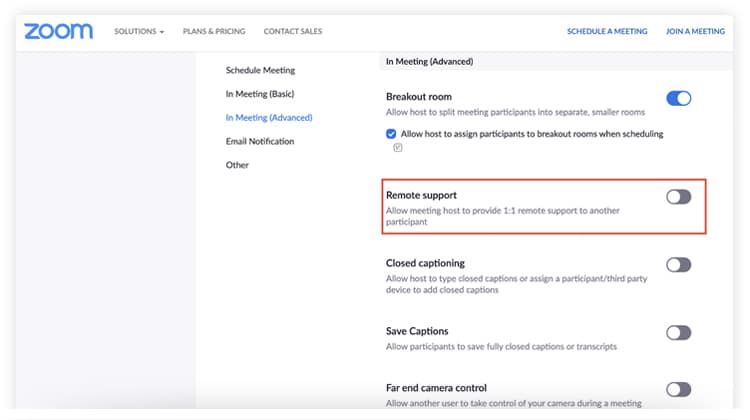Click Join a Meeting link
Image resolution: width=750 pixels, height=420 pixels.
pyautogui.click(x=695, y=32)
